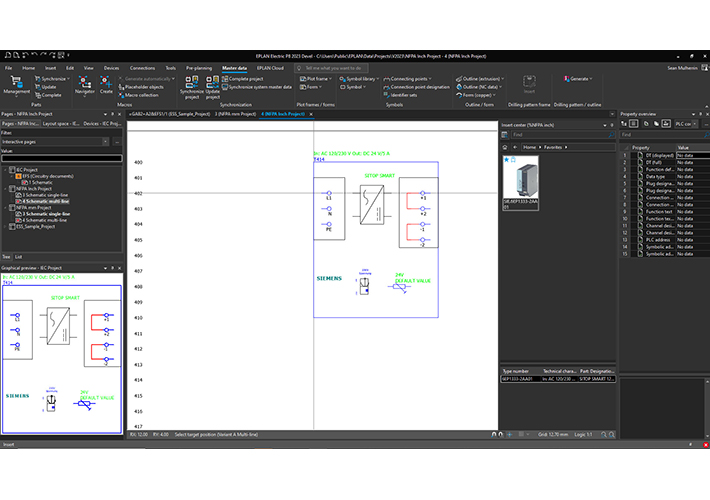Image resolution: width=710 pixels, height=500 pixels.
Task: Select the SITOP power supply thumbnail
Action: tap(521, 183)
